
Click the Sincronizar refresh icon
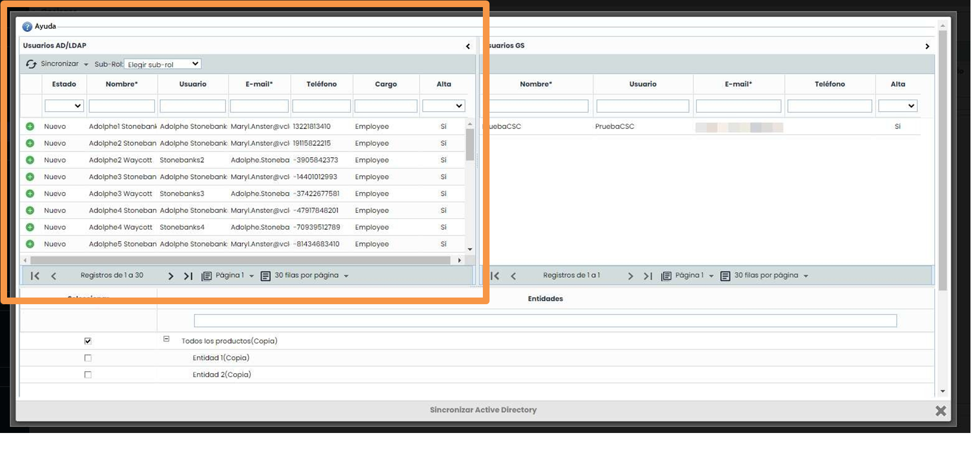click(31, 64)
